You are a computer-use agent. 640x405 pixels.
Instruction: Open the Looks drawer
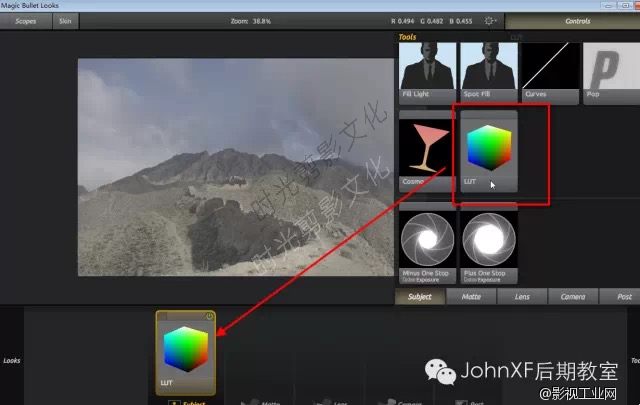12,360
